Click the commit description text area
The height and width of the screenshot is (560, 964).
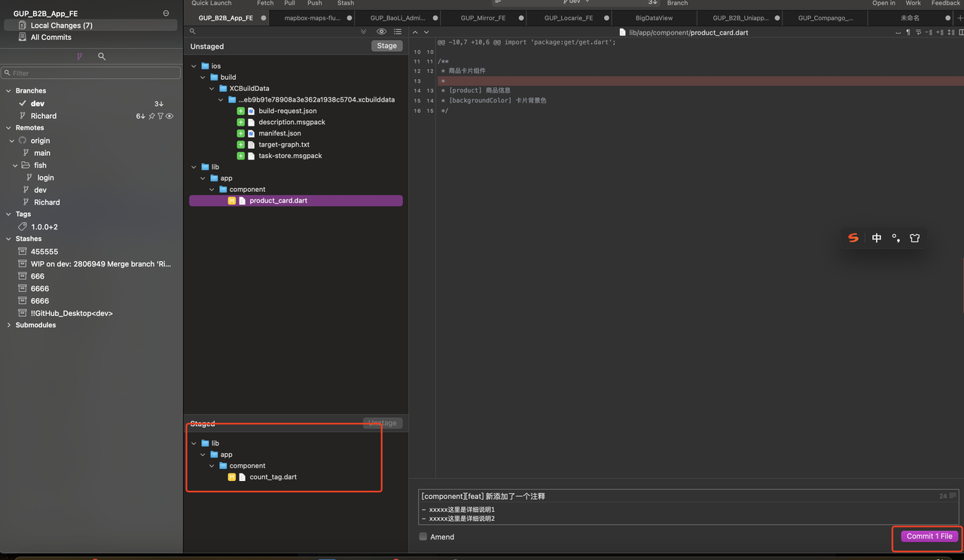click(689, 514)
